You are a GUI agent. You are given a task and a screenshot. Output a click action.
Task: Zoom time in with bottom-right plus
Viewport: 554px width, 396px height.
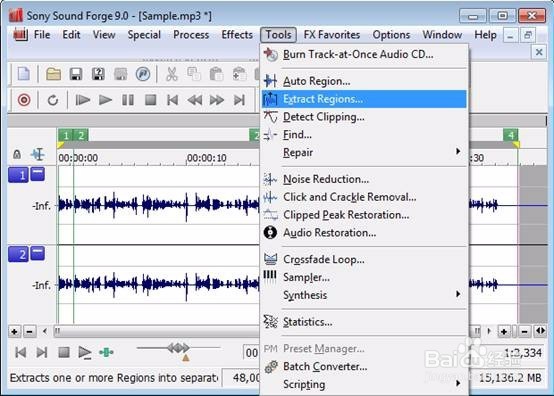pyautogui.click(x=504, y=331)
